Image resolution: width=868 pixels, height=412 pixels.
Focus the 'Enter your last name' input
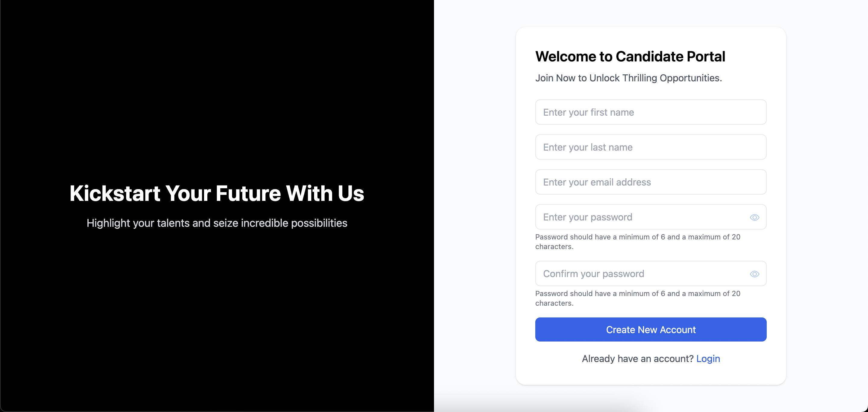point(650,147)
